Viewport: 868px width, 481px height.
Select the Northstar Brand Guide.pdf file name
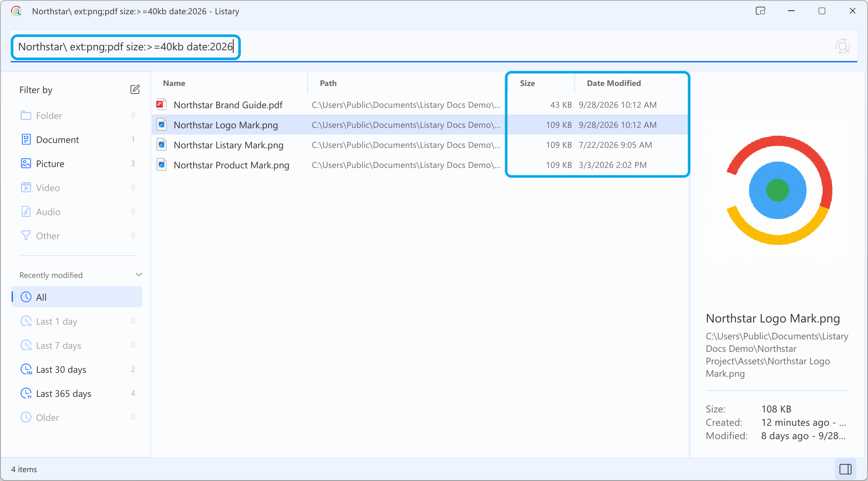(x=228, y=105)
